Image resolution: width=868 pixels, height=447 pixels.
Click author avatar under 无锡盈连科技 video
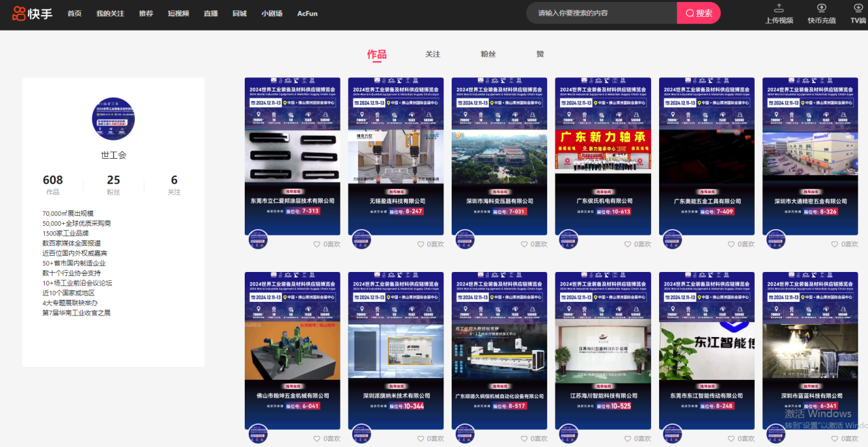[x=361, y=239]
